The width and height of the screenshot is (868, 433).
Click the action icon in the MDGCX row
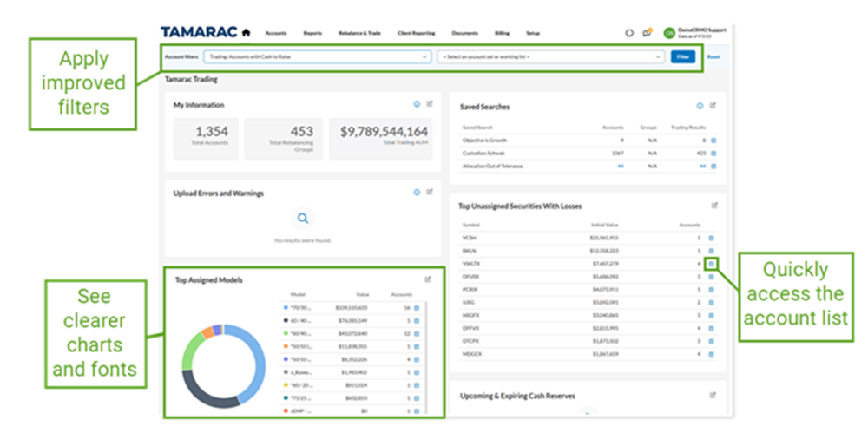pos(713,354)
